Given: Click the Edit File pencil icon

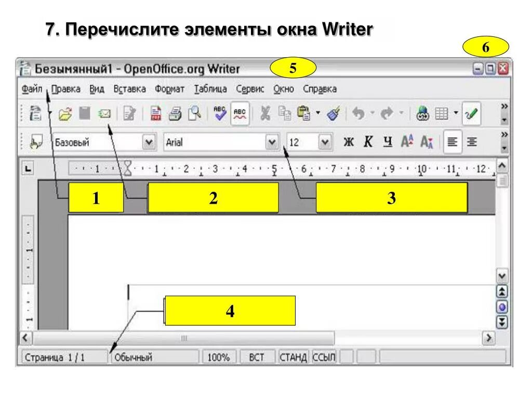Looking at the screenshot, I should coord(129,114).
